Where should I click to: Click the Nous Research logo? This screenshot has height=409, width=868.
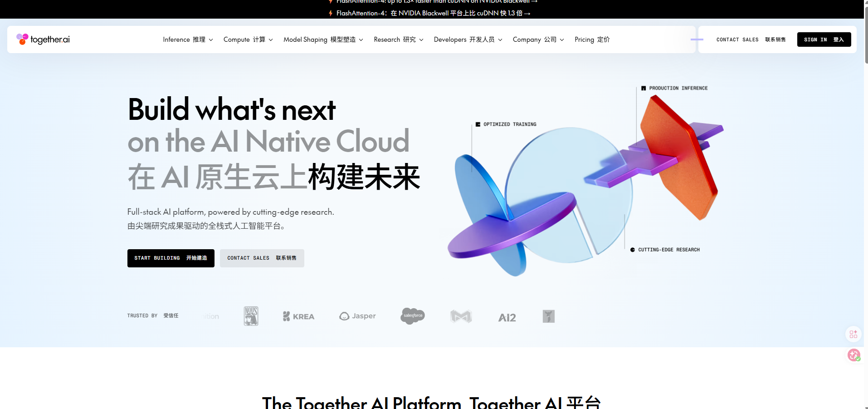pyautogui.click(x=251, y=316)
